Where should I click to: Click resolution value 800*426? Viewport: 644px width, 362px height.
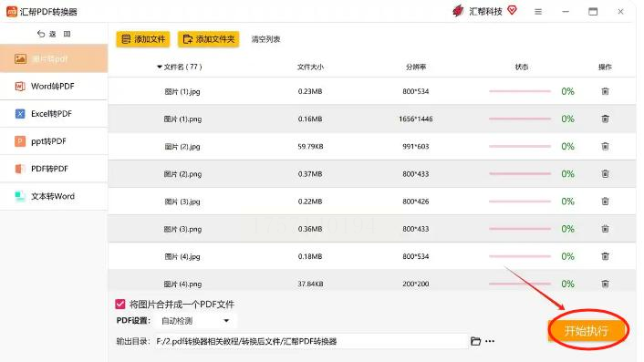[x=416, y=202]
